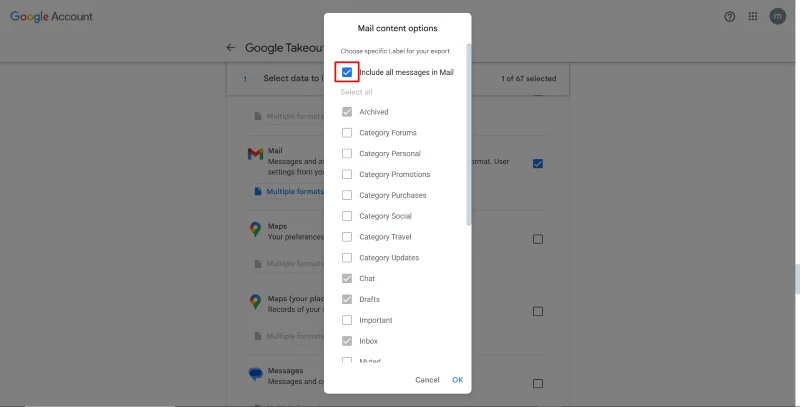Open Multiple formats button under Maps
The image size is (800, 407).
coord(288,264)
